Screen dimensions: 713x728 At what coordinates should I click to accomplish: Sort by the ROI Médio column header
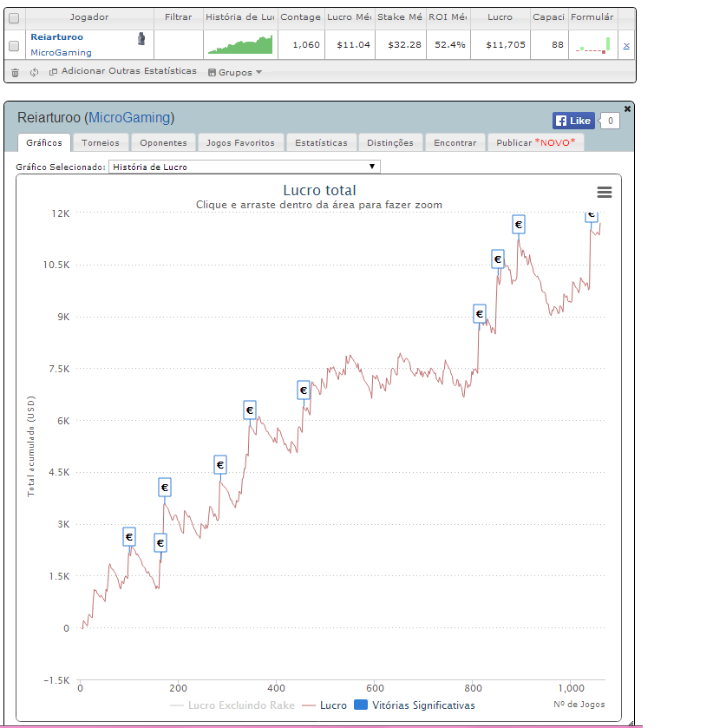[448, 17]
